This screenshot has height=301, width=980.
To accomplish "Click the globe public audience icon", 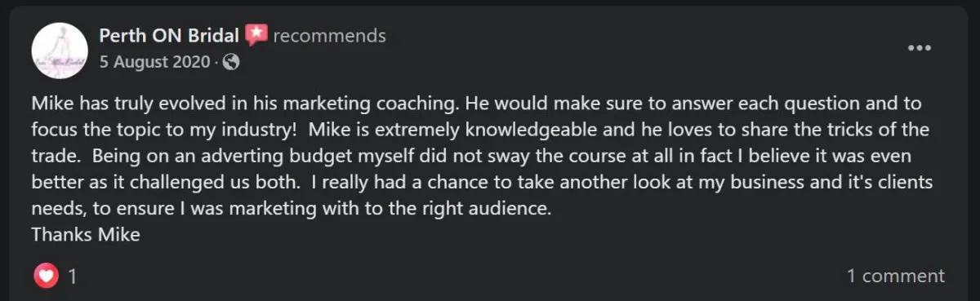I will (x=231, y=62).
